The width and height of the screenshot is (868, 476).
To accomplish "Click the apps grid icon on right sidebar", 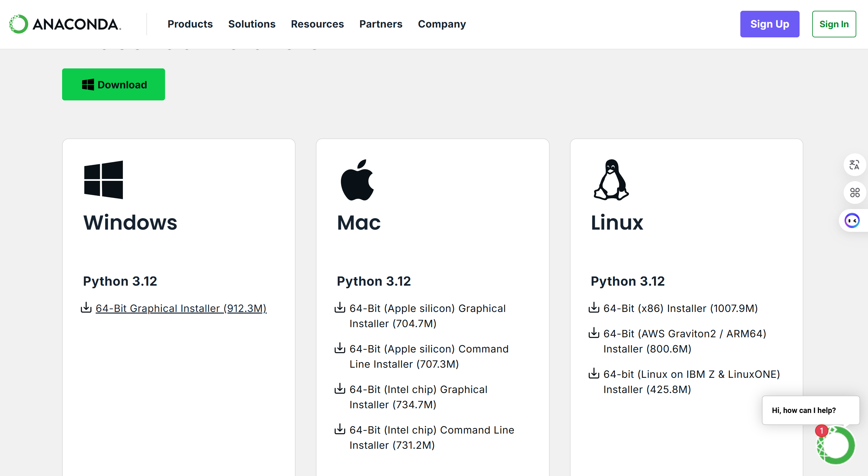I will click(854, 192).
